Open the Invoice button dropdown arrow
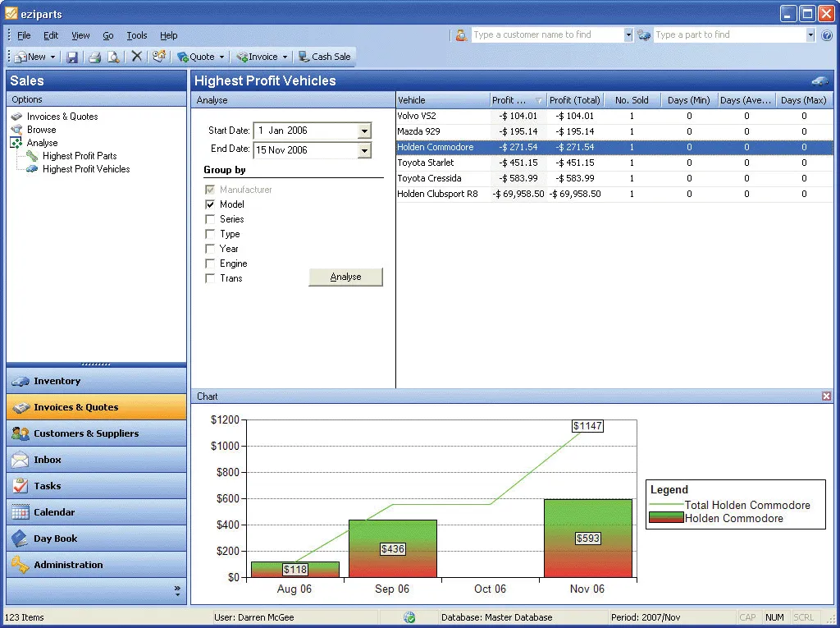 (x=285, y=57)
